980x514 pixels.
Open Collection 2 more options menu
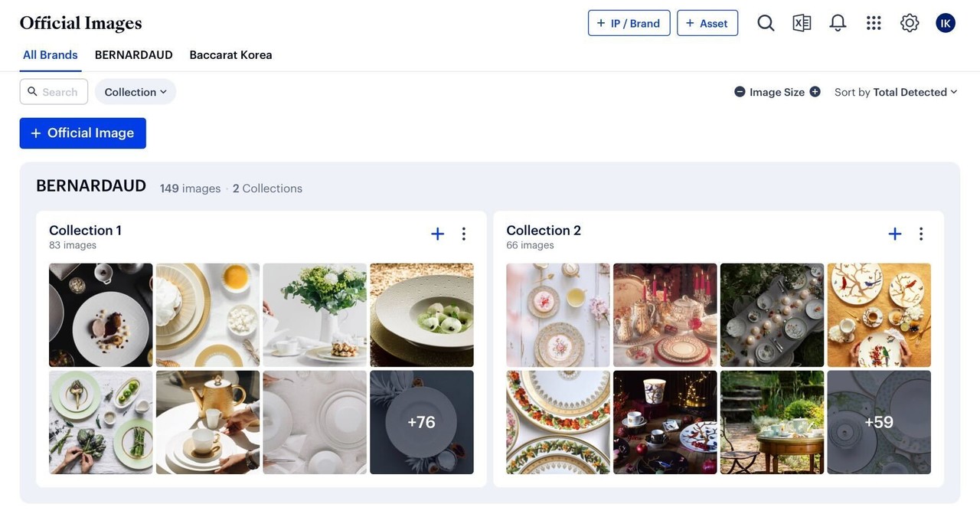921,234
